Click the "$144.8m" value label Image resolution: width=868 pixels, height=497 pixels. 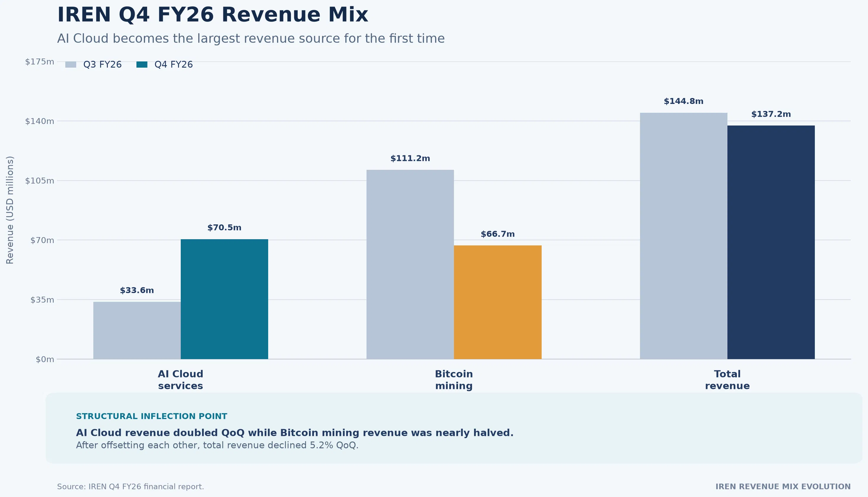coord(684,101)
